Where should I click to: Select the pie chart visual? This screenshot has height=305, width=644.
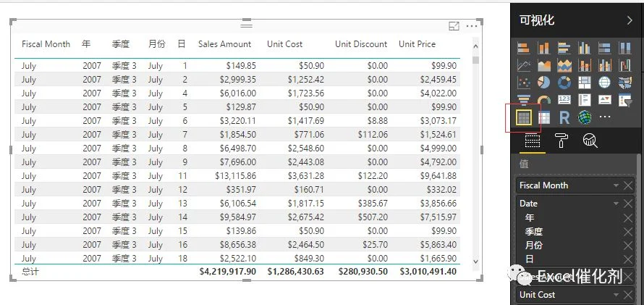tap(544, 83)
